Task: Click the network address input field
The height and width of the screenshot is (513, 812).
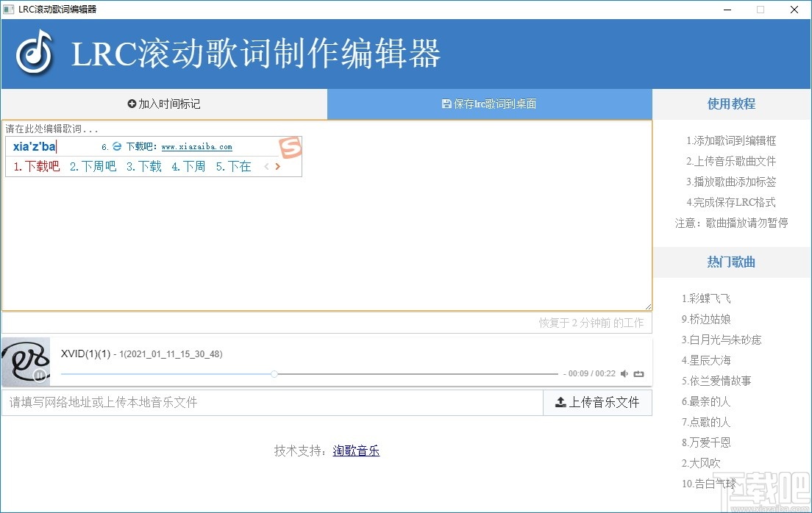Action: (272, 402)
